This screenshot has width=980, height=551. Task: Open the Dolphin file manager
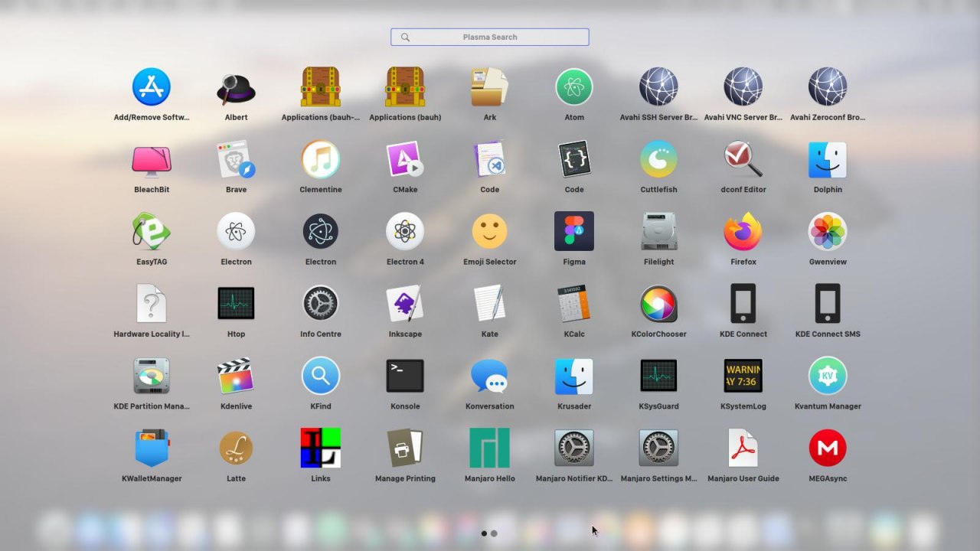[x=828, y=159]
